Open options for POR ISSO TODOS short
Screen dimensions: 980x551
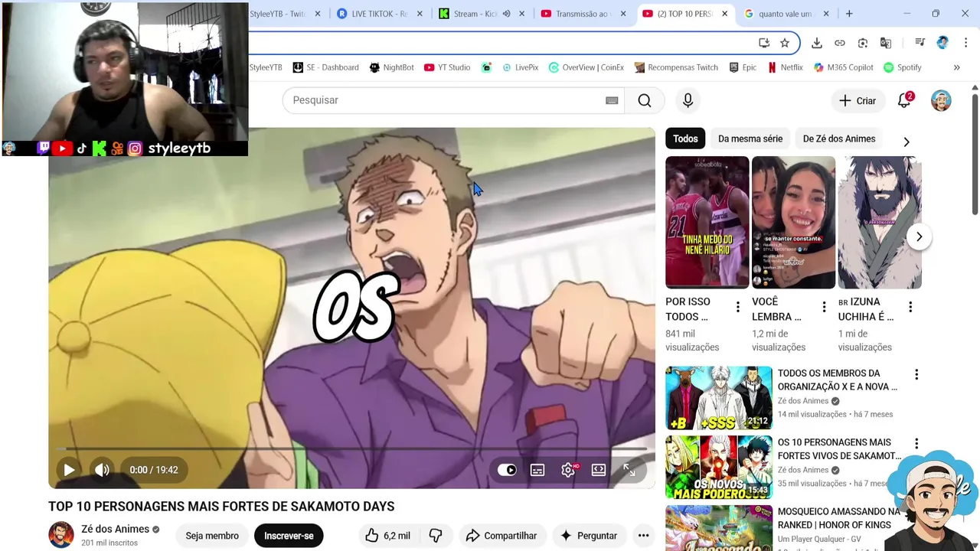coord(737,307)
